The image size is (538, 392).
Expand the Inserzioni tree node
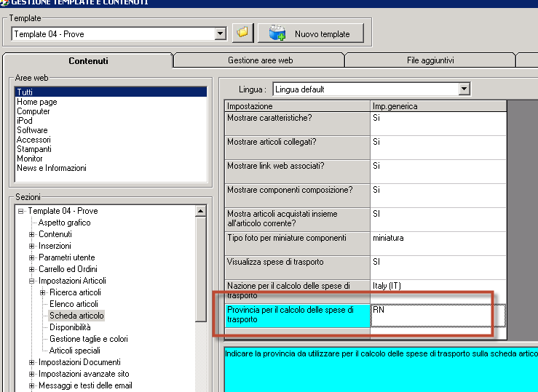tap(31, 246)
